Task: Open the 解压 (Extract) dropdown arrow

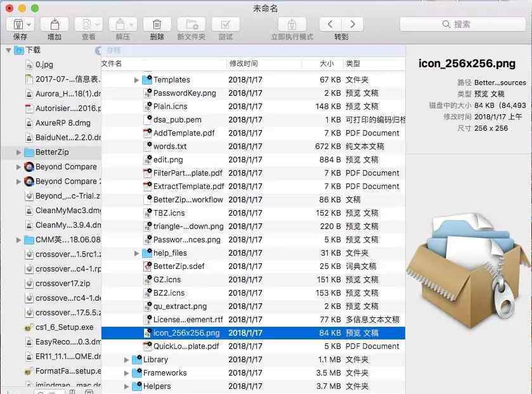Action: click(x=132, y=25)
